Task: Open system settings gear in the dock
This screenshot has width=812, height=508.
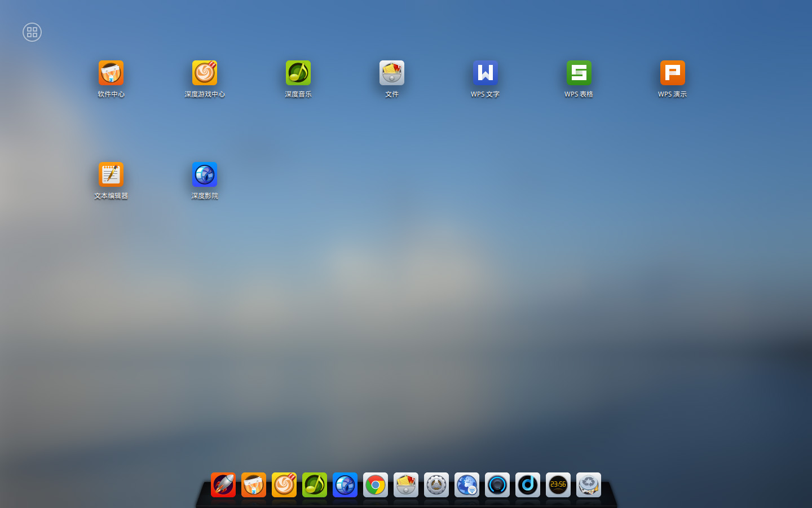Action: [x=436, y=485]
